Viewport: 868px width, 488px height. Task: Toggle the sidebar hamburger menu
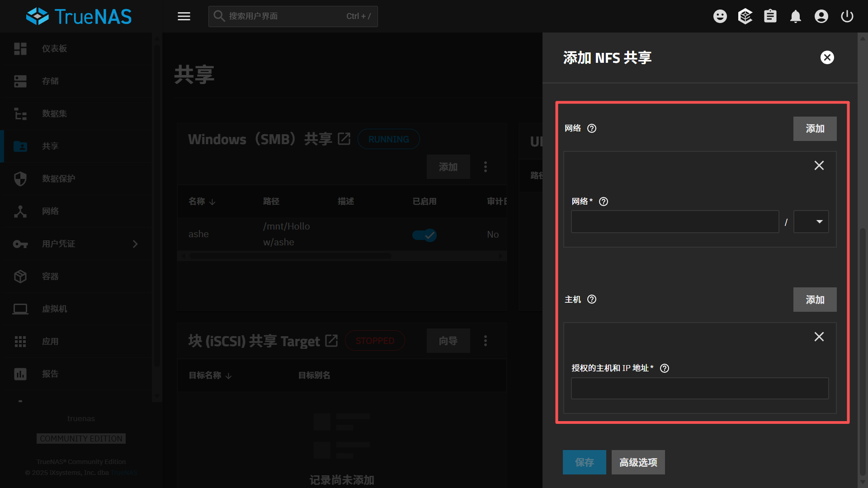point(184,17)
